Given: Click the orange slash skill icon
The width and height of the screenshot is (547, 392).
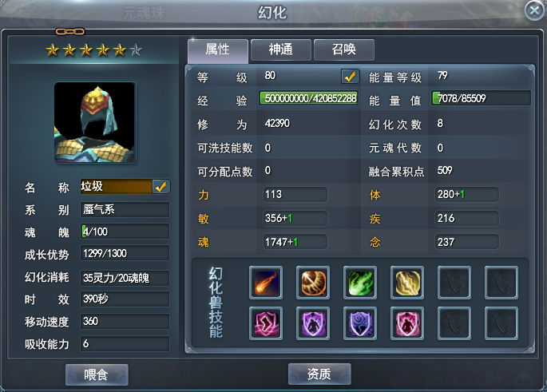Looking at the screenshot, I should point(313,283).
